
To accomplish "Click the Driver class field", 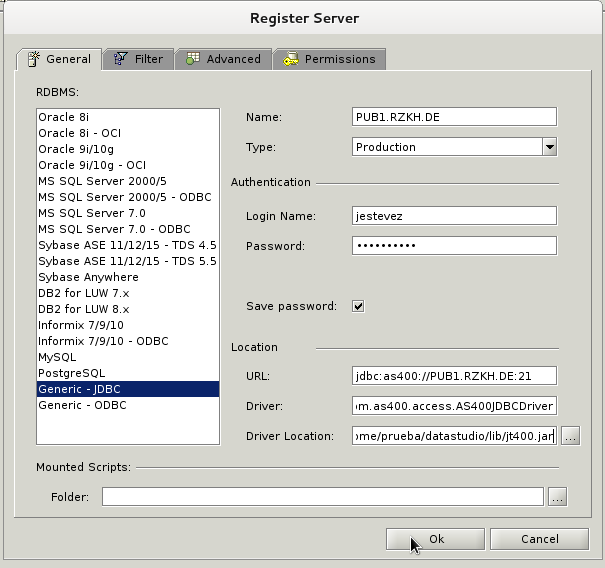I will tap(454, 406).
